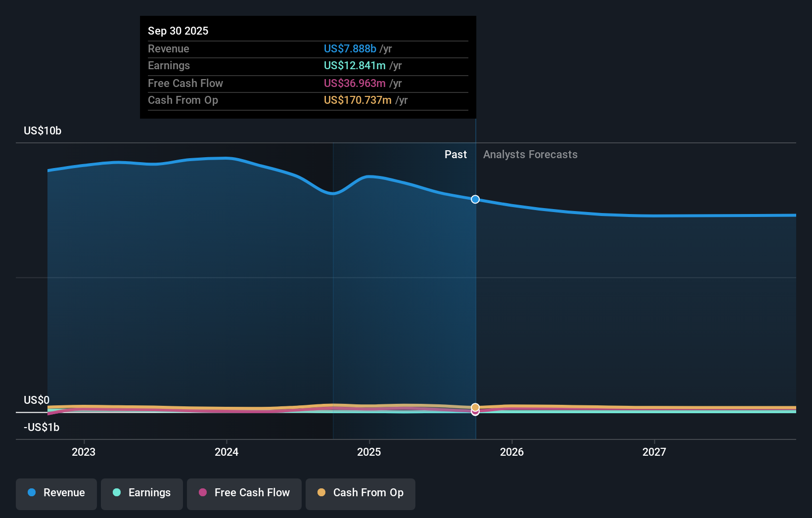Toggle the Revenue series dot icon
The image size is (812, 518).
point(31,493)
